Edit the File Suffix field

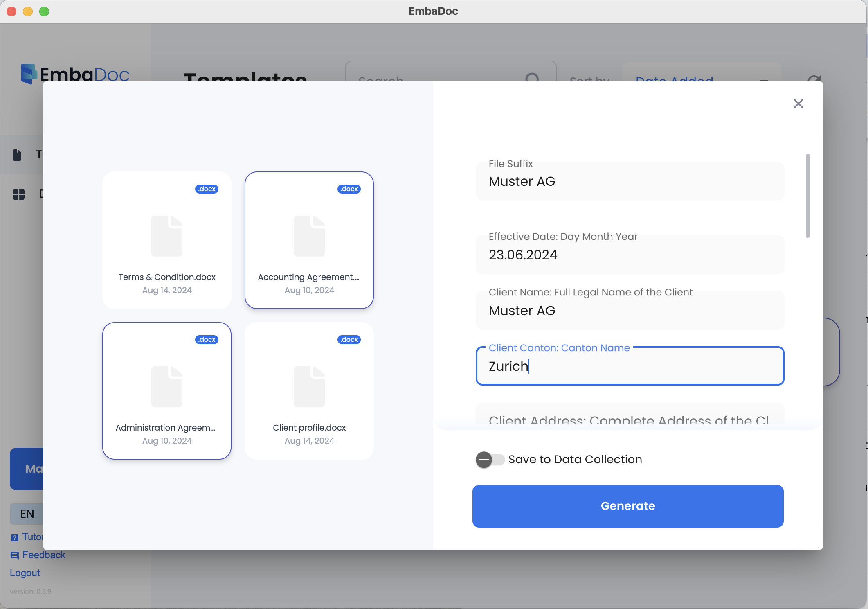pyautogui.click(x=630, y=182)
